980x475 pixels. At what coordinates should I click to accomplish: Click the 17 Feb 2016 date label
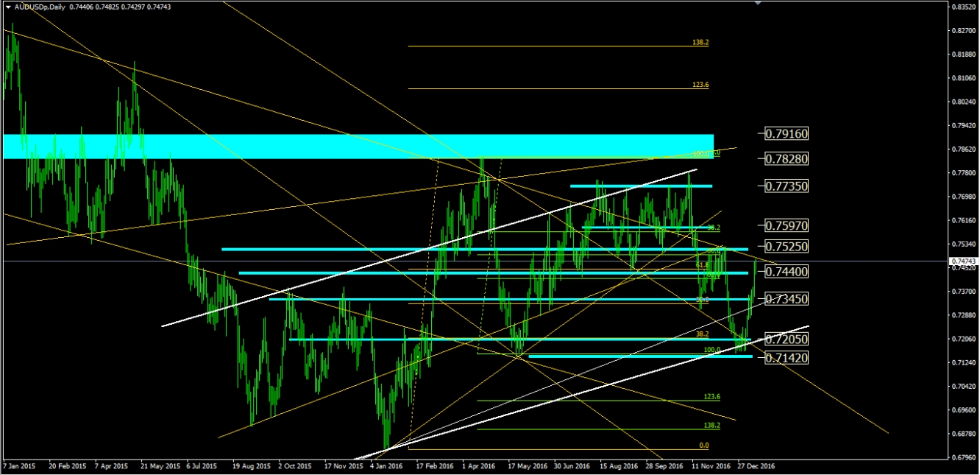click(x=436, y=466)
